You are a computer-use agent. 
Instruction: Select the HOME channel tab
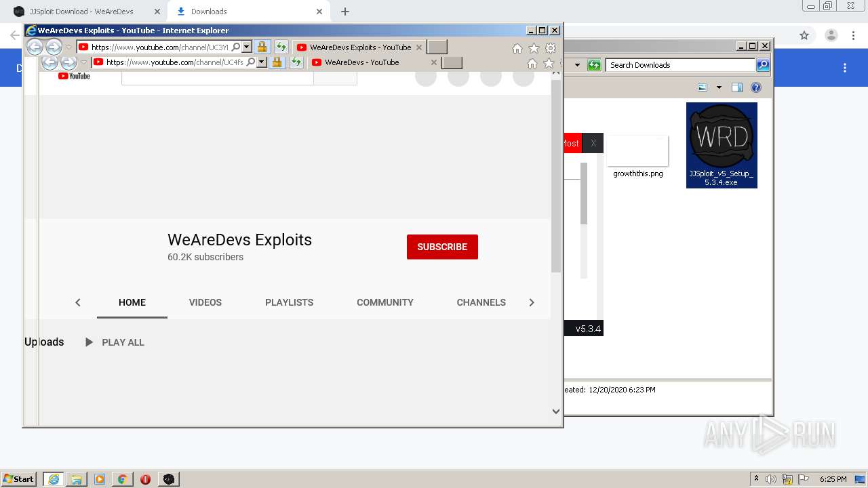pyautogui.click(x=132, y=302)
